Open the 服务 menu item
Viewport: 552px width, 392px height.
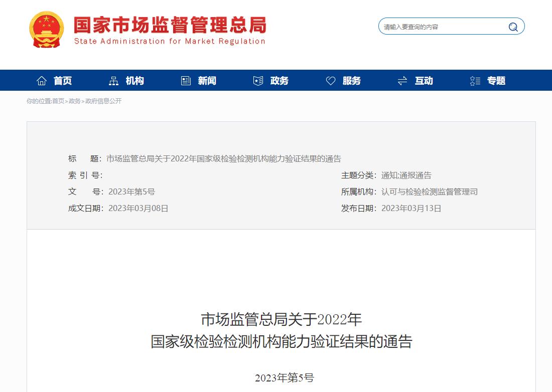(x=352, y=81)
